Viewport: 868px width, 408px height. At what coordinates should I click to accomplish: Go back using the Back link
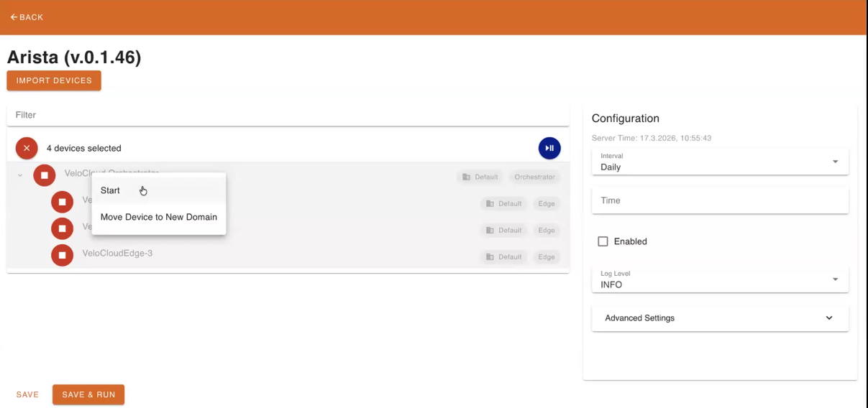click(x=27, y=17)
